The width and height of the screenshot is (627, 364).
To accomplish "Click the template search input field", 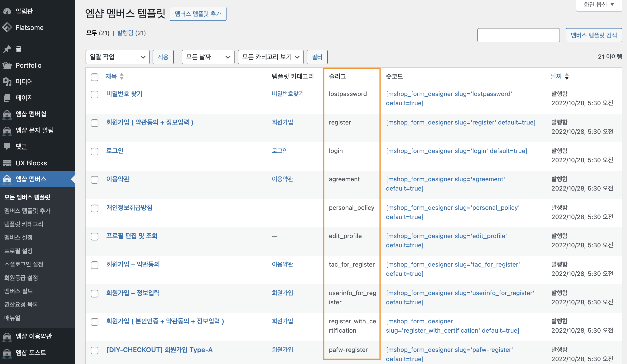I will [x=518, y=35].
